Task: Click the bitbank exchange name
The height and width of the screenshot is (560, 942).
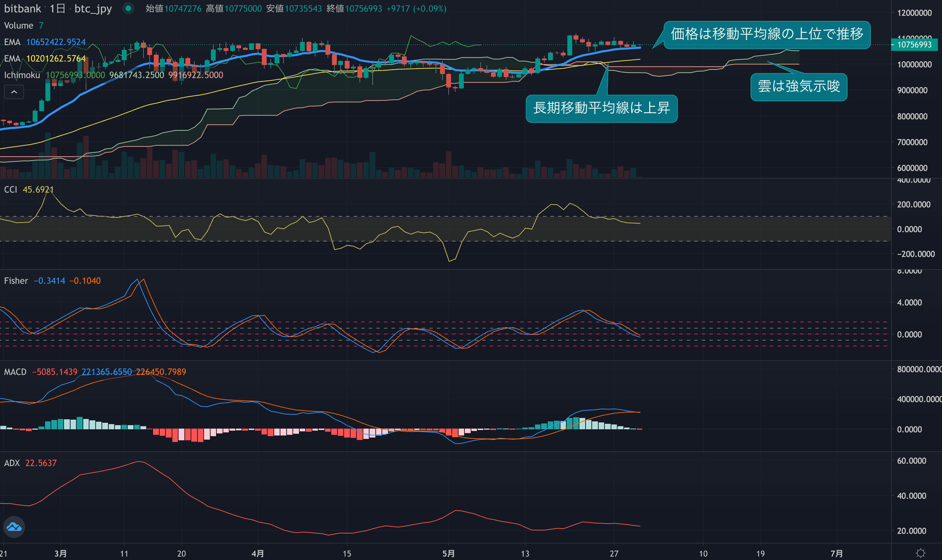Action: (22, 8)
